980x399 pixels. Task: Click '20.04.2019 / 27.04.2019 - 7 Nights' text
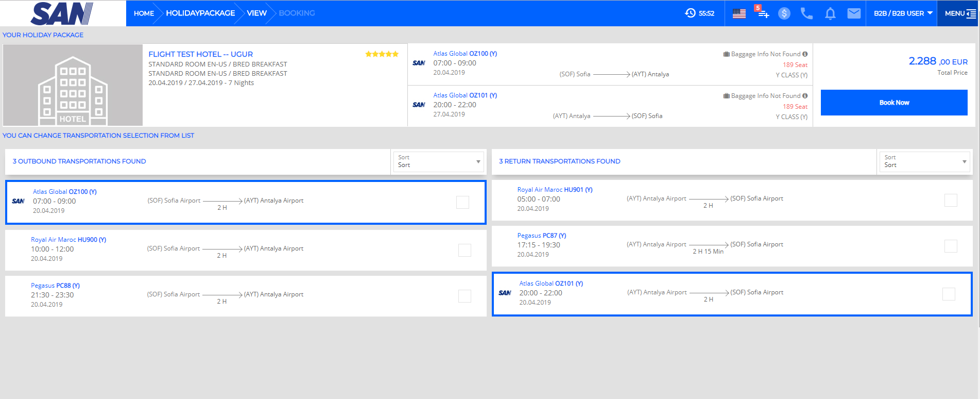(201, 83)
